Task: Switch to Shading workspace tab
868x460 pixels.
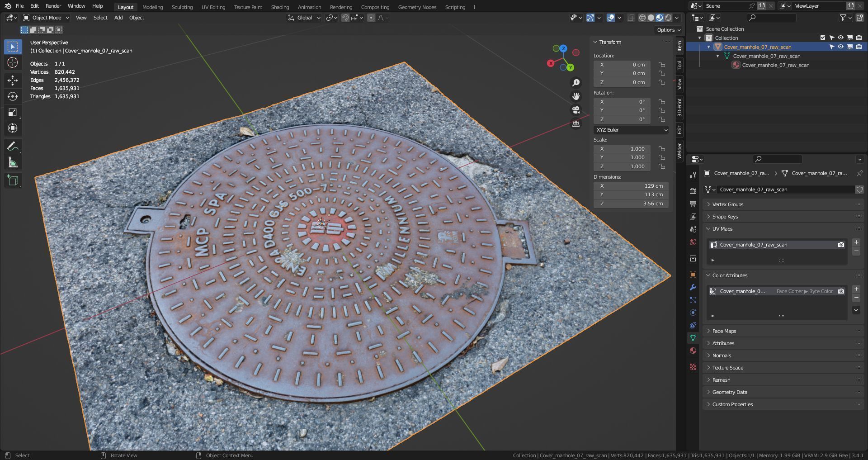Action: [280, 7]
